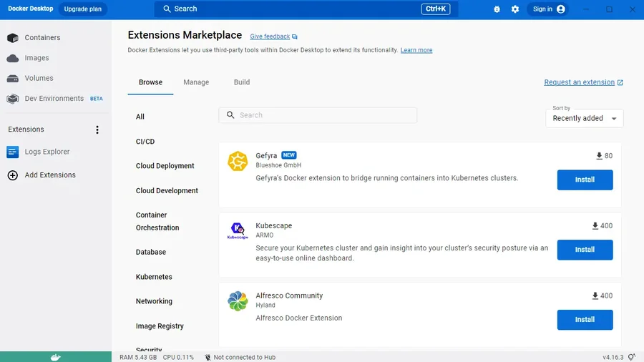Focus the top Docker Desktop search bar
The height and width of the screenshot is (362, 644).
[x=306, y=9]
